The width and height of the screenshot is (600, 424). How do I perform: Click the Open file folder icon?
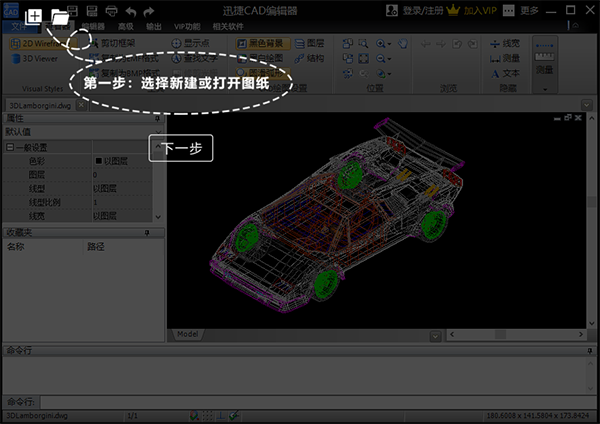pyautogui.click(x=60, y=16)
